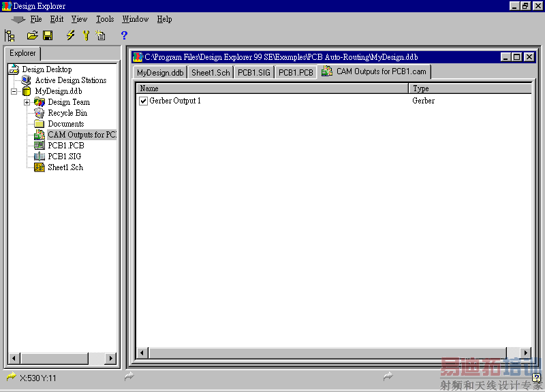The image size is (545, 392).
Task: Sort by the Type column header
Action: [470, 88]
